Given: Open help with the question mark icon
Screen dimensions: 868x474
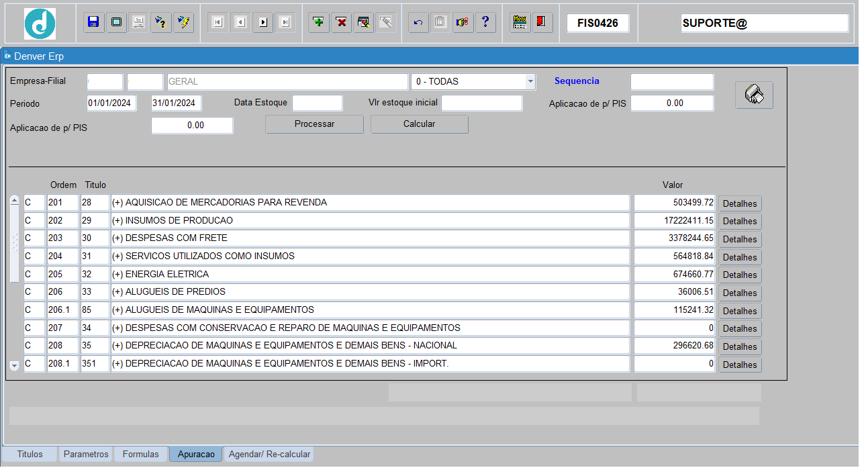Looking at the screenshot, I should point(485,22).
